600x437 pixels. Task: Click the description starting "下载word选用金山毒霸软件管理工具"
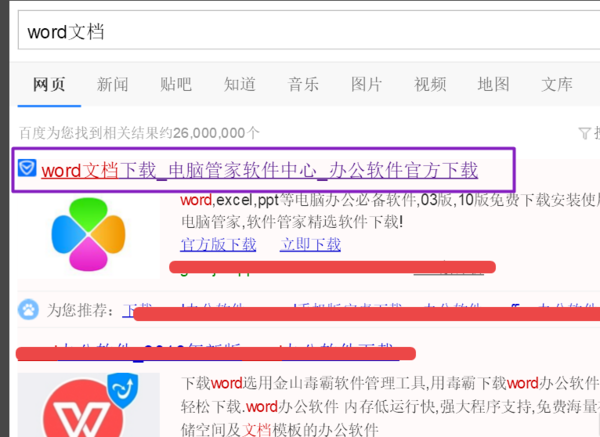[390, 406]
